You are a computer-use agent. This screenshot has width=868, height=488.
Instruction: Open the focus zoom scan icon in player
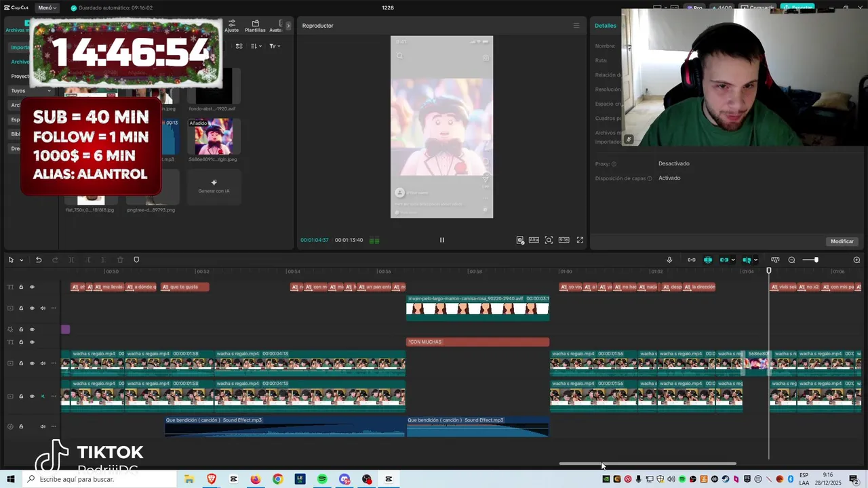(x=549, y=240)
